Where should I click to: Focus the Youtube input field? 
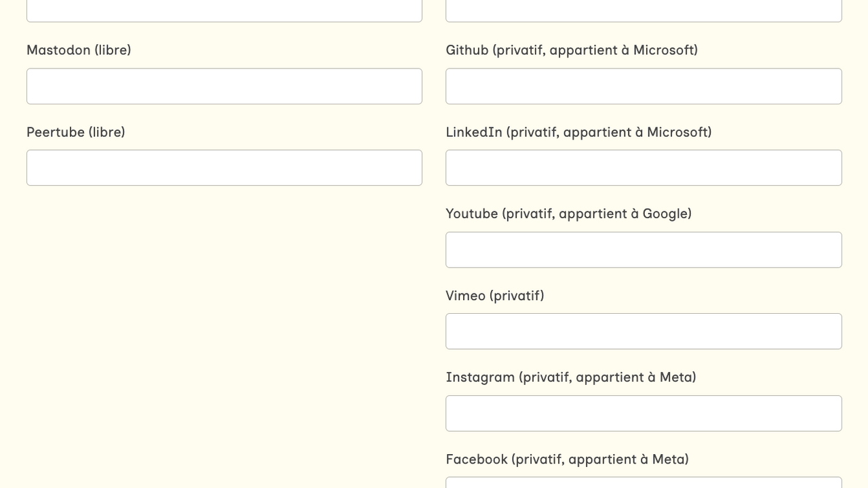tap(643, 249)
